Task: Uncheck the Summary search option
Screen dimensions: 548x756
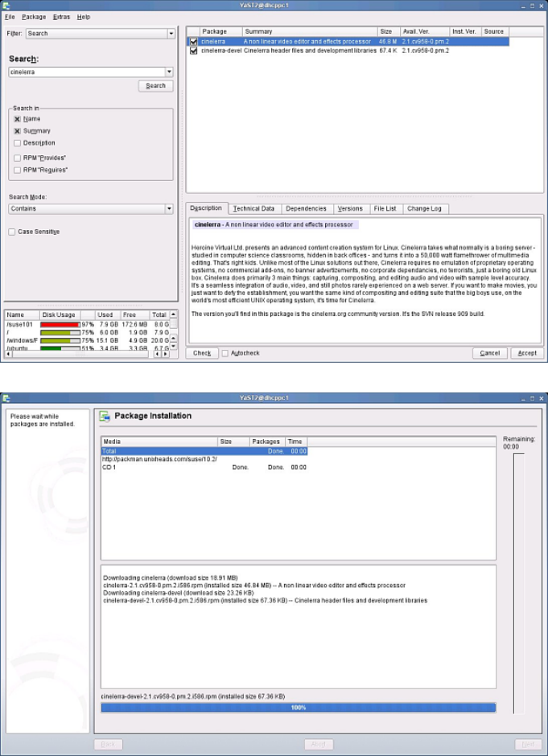Action: tap(18, 131)
